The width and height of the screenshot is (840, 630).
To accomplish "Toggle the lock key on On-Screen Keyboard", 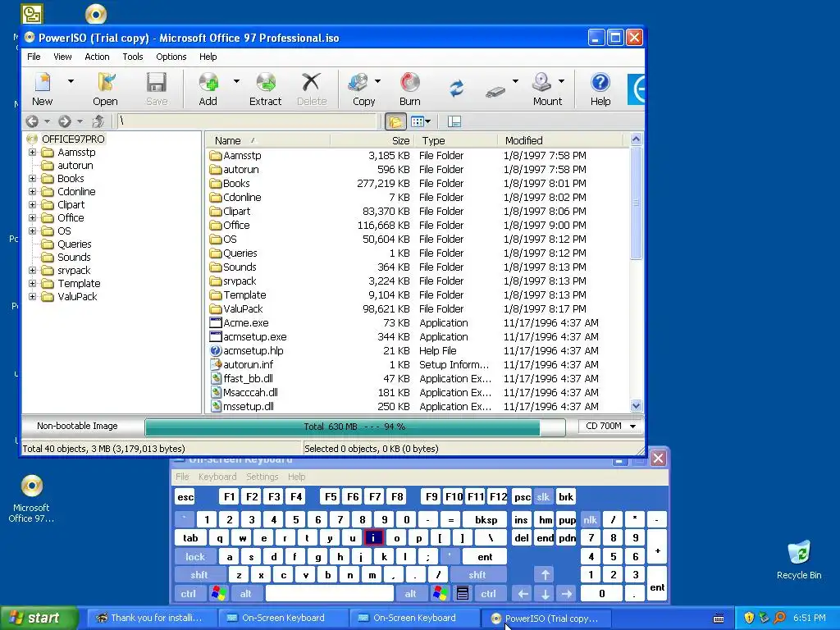I will (195, 557).
